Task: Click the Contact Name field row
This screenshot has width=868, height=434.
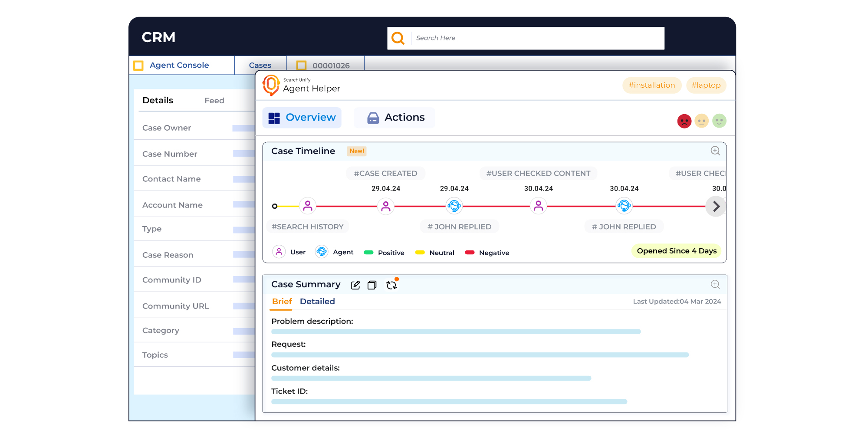Action: coord(194,179)
